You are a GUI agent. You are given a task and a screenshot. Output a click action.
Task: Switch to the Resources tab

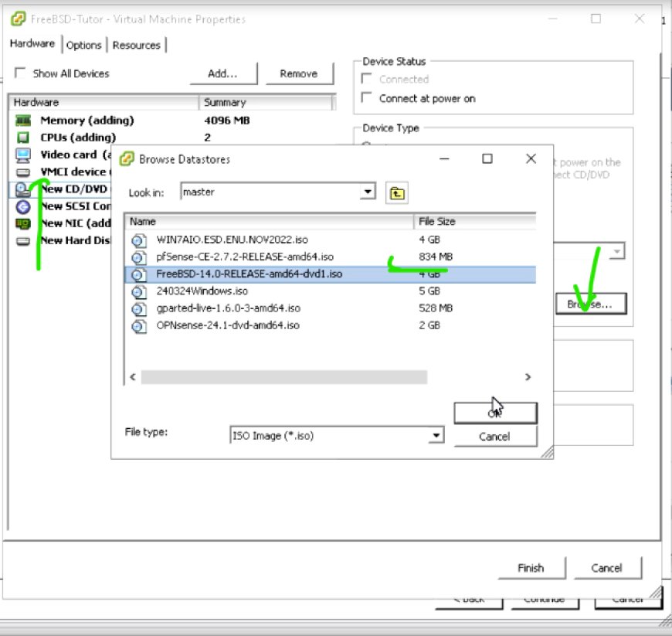click(136, 45)
